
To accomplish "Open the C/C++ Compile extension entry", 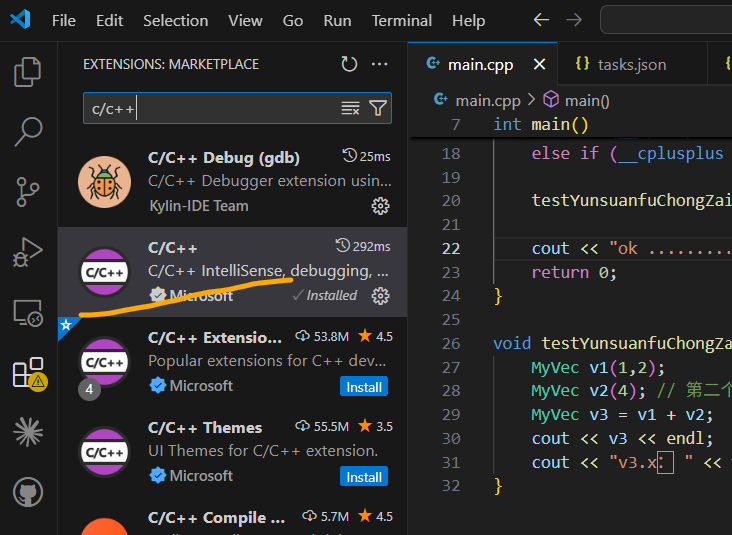I will tap(232, 518).
